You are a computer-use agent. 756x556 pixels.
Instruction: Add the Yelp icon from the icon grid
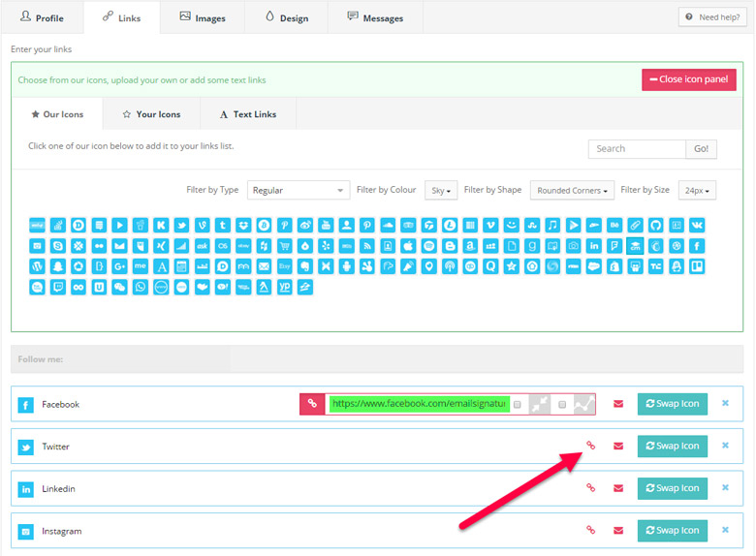[x=326, y=246]
